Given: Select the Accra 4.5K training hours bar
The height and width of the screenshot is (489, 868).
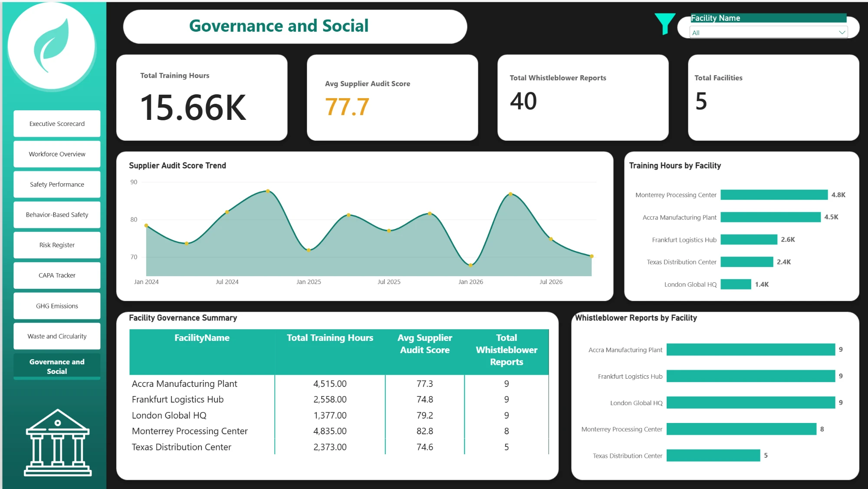Looking at the screenshot, I should (770, 217).
